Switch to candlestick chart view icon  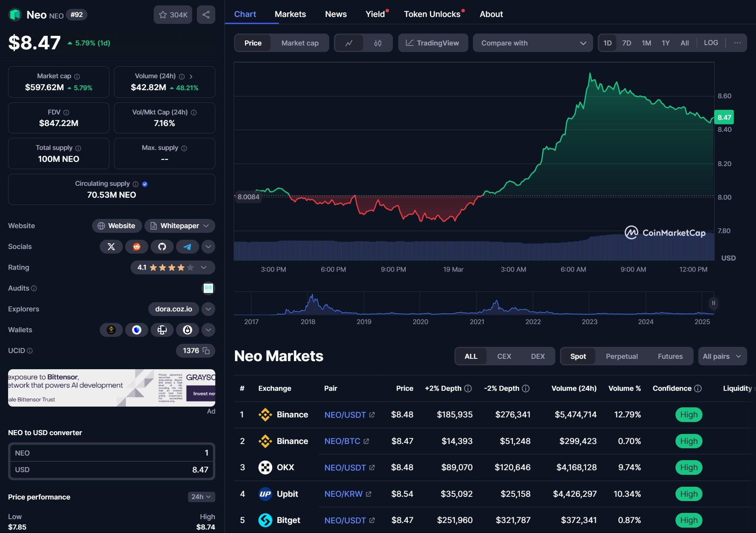pos(377,43)
